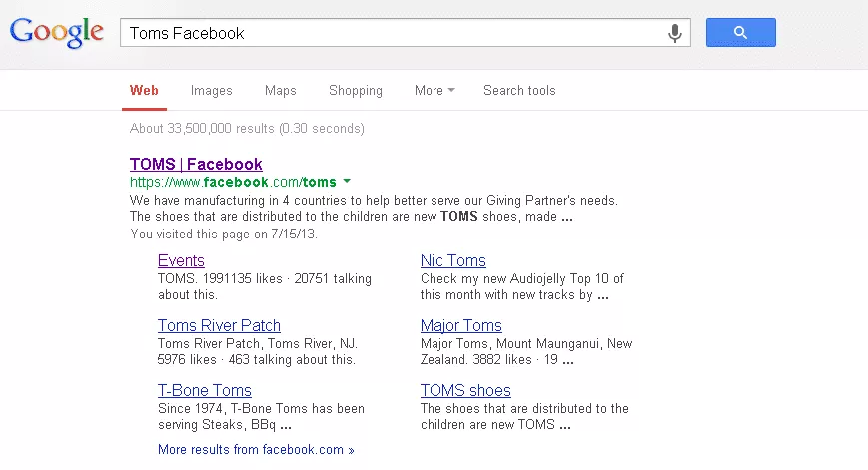Click the text 'Major Toms, Mount Maunganui, New'
Image resolution: width=868 pixels, height=470 pixels.
526,344
